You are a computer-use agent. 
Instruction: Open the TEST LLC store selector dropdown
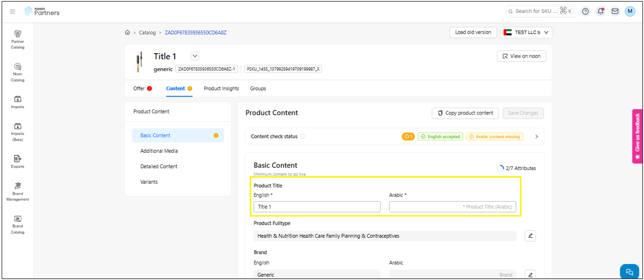pyautogui.click(x=526, y=33)
